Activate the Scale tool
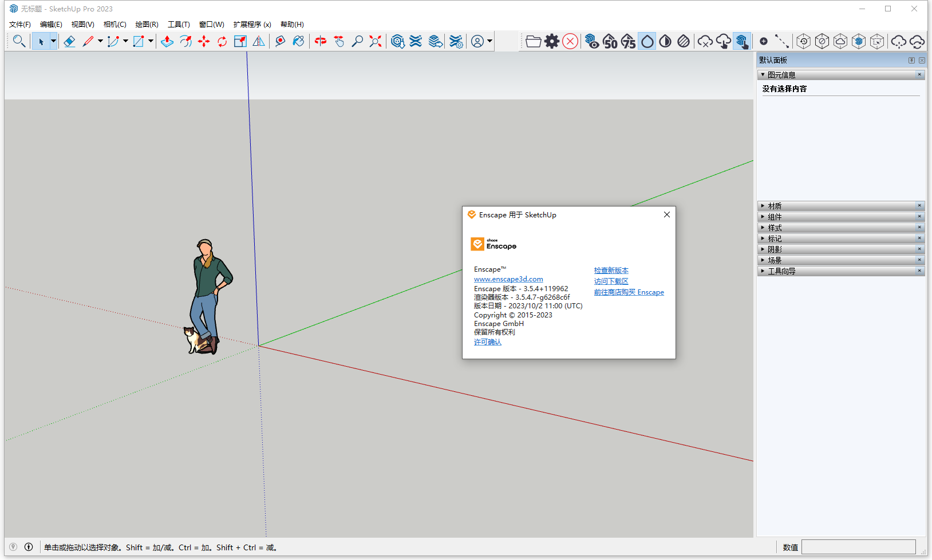The width and height of the screenshot is (932, 560). click(x=240, y=41)
